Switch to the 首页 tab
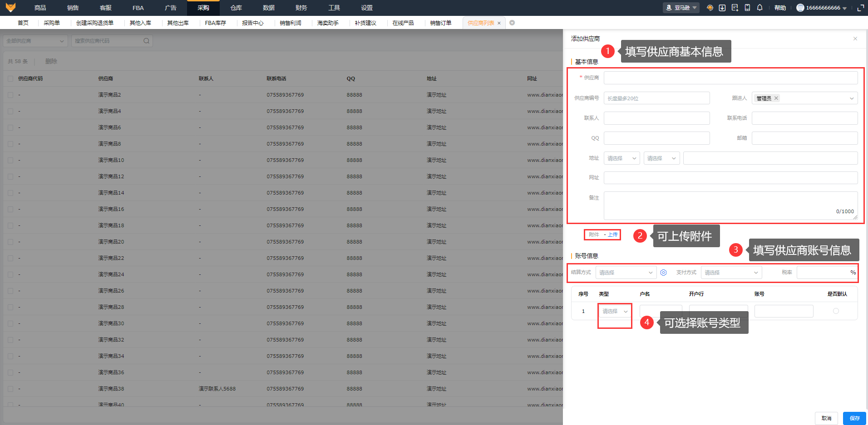 (x=23, y=23)
